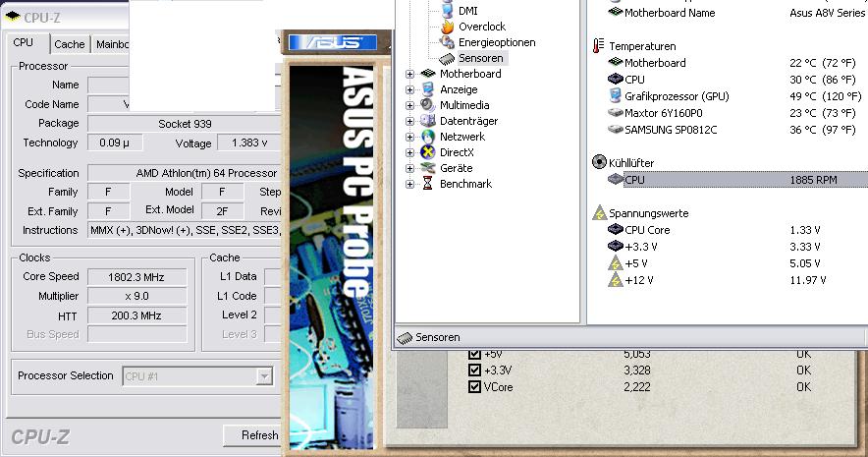Click the Multiplier x 9.0 field
This screenshot has width=868, height=457.
[136, 296]
